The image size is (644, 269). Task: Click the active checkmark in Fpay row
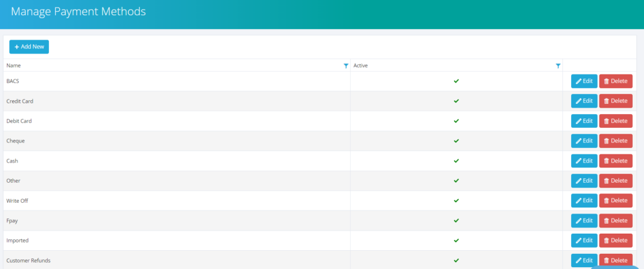456,220
